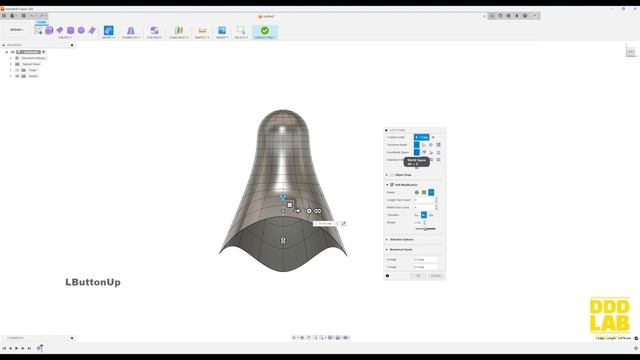This screenshot has height=360, width=640.
Task: Clear the T-Spline Entity selection X
Action: [x=433, y=137]
